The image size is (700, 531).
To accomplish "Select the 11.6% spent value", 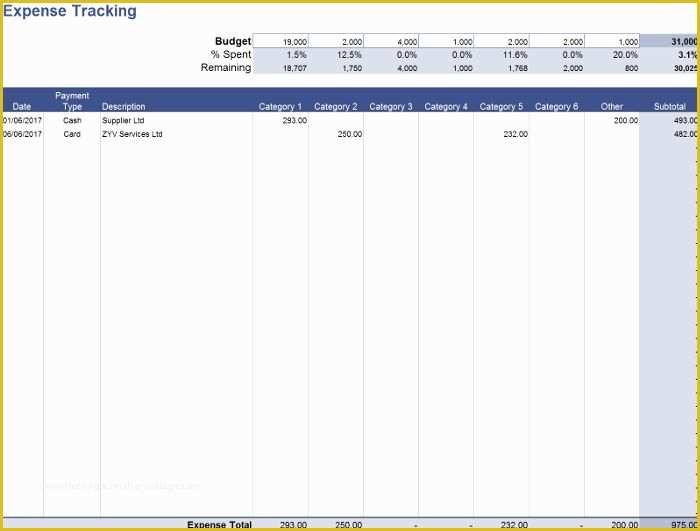I will point(515,54).
